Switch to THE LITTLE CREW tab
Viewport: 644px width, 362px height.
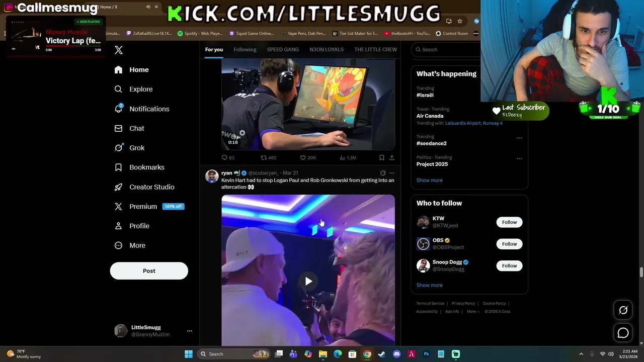pyautogui.click(x=375, y=49)
